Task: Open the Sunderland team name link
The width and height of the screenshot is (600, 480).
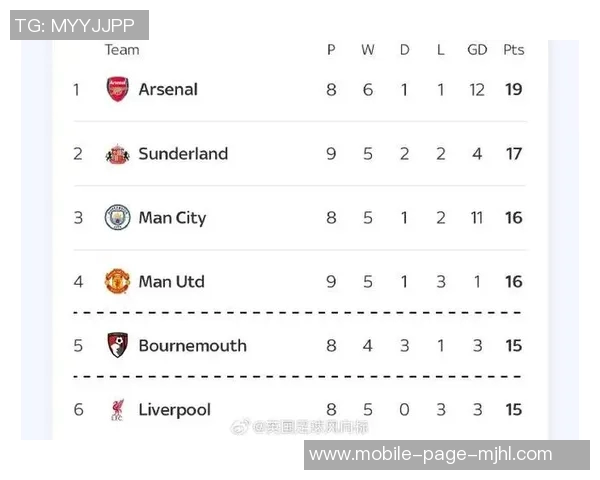Action: pos(183,154)
